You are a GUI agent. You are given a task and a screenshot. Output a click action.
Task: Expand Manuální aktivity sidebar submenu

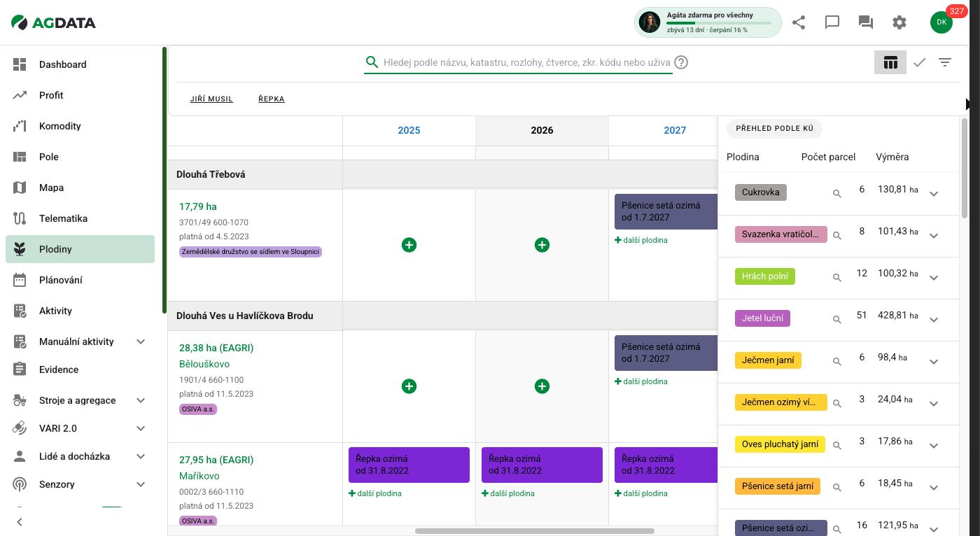141,341
